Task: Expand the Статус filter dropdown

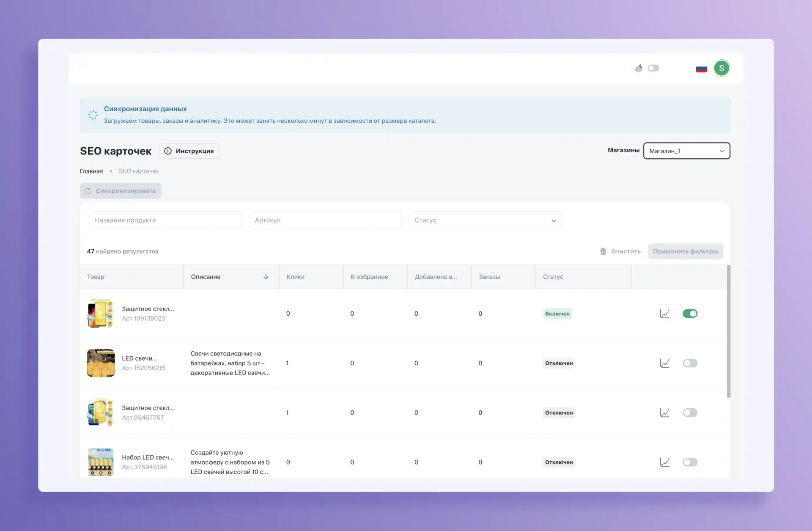Action: [485, 220]
